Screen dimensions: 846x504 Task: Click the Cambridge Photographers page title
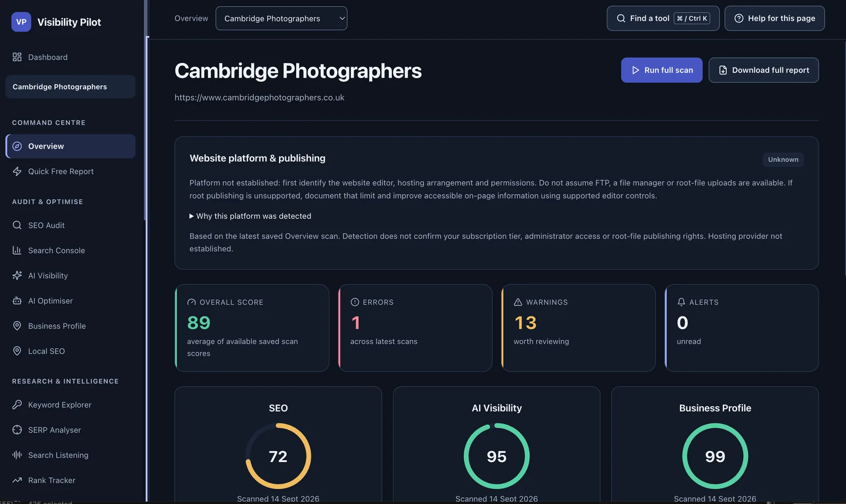point(298,71)
